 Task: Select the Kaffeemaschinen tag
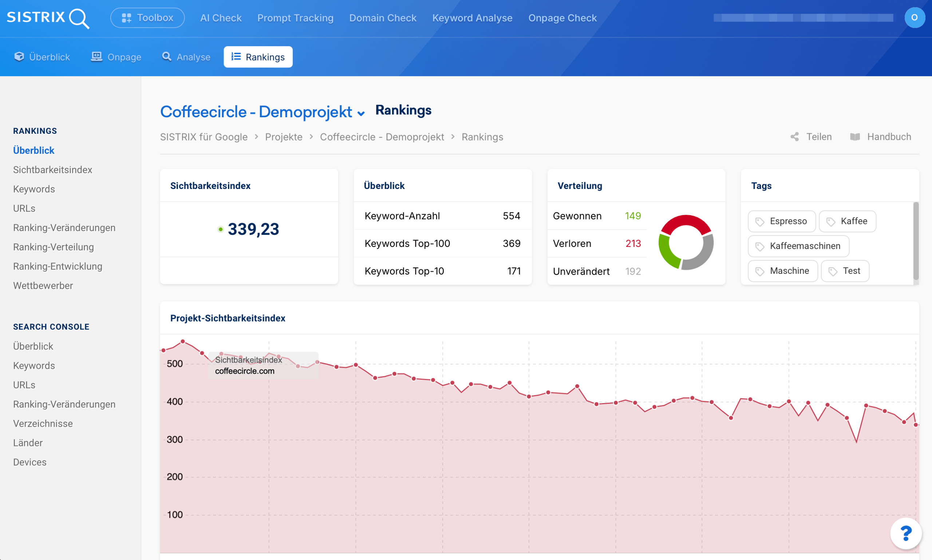coord(798,246)
